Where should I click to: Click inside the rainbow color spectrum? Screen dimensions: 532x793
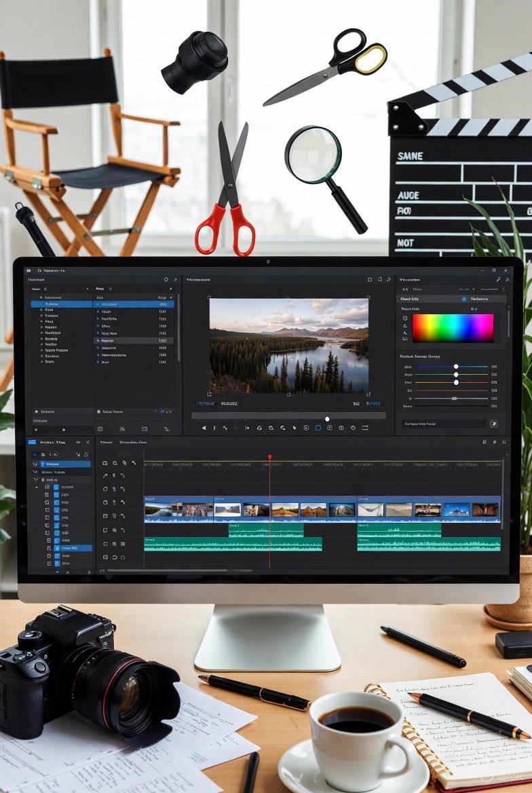pyautogui.click(x=453, y=328)
